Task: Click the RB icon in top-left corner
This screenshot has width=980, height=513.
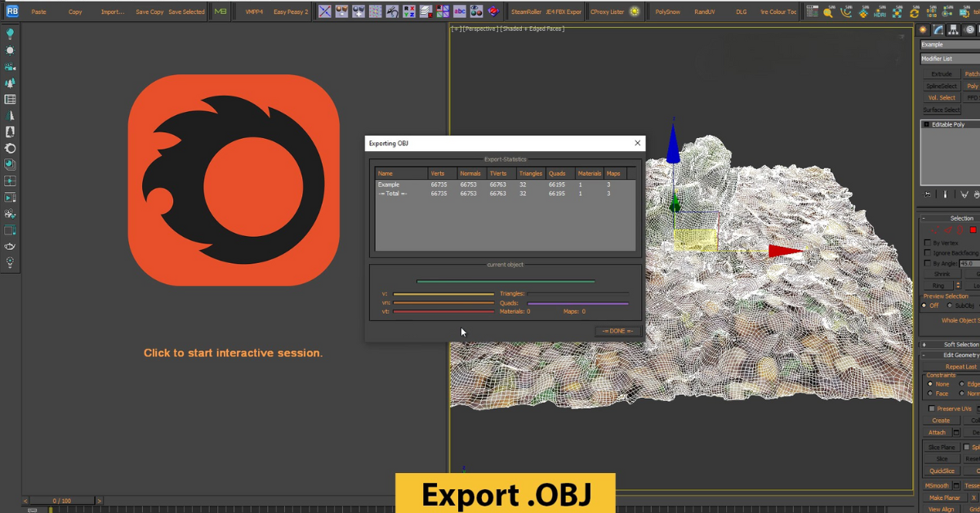Action: 12,11
